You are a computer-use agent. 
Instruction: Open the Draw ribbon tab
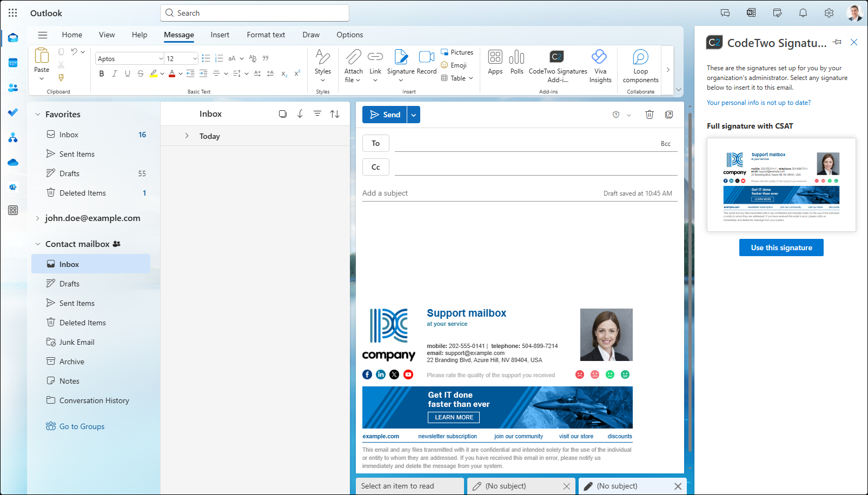(311, 35)
